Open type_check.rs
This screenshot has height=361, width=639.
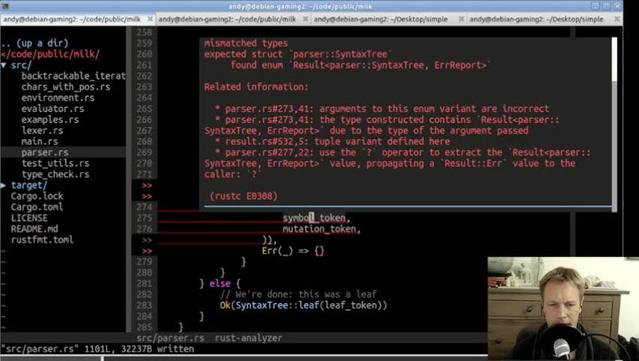pos(55,174)
